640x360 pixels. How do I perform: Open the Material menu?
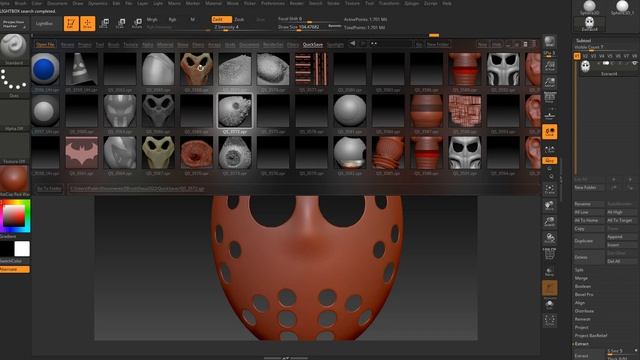point(213,3)
